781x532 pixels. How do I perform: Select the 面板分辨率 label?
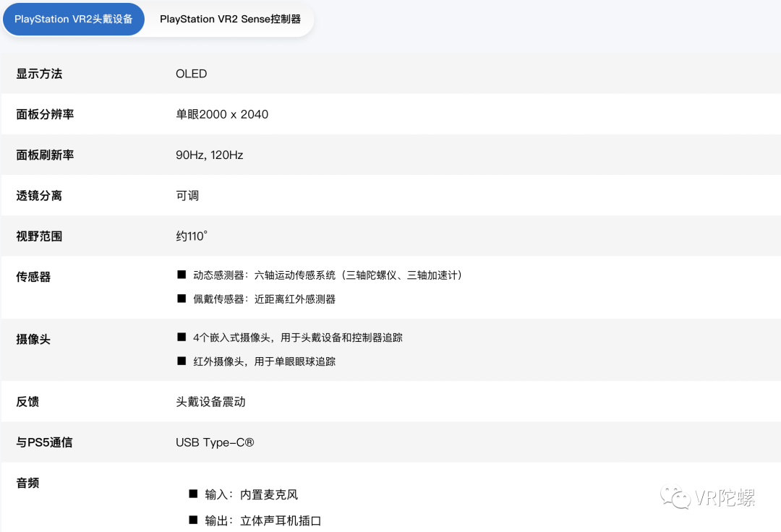(x=45, y=114)
